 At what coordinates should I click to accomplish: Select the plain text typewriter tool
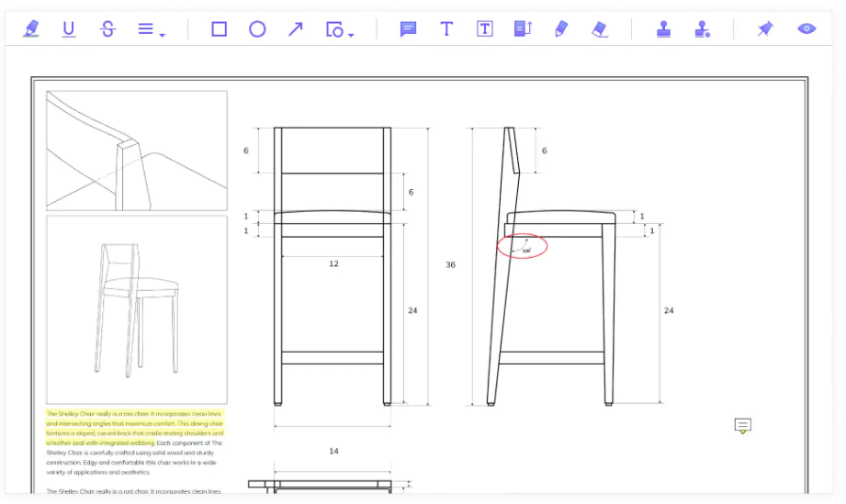(446, 29)
